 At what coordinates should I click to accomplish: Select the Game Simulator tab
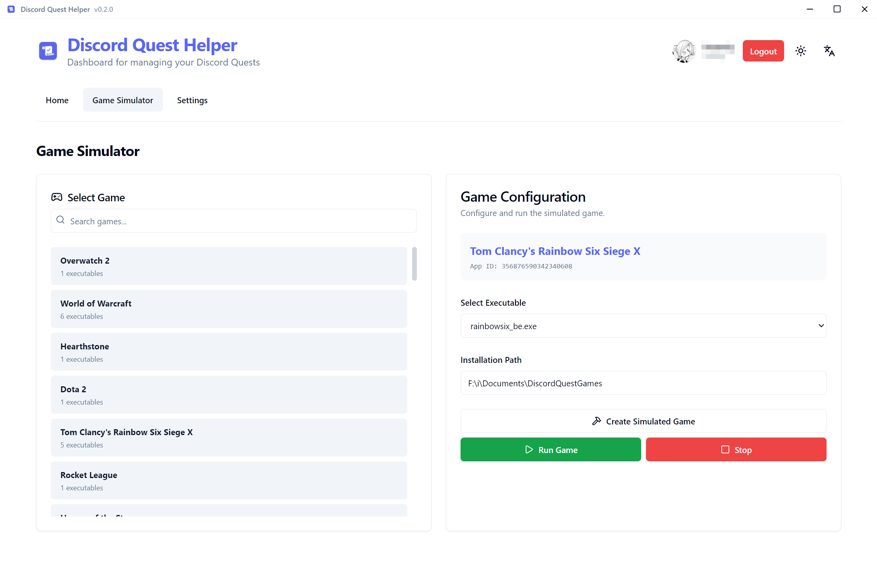pyautogui.click(x=123, y=100)
